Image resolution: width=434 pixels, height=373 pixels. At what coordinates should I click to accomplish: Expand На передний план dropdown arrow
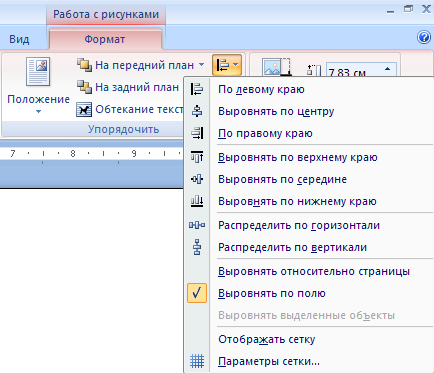tap(202, 65)
